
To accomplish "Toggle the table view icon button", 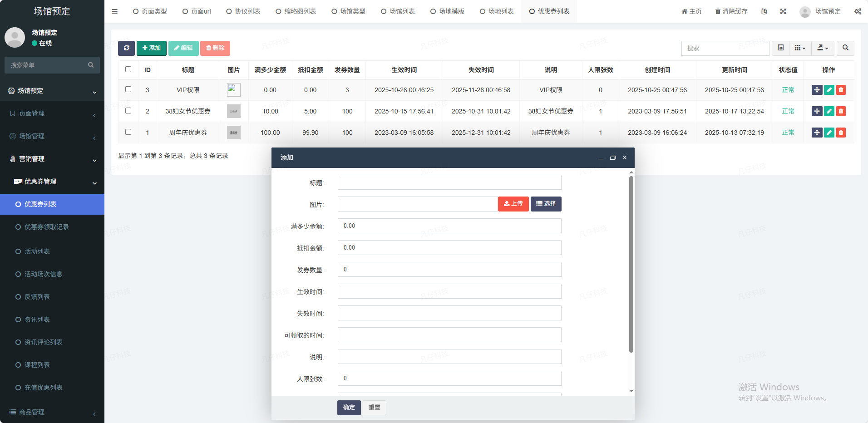I will pos(780,48).
